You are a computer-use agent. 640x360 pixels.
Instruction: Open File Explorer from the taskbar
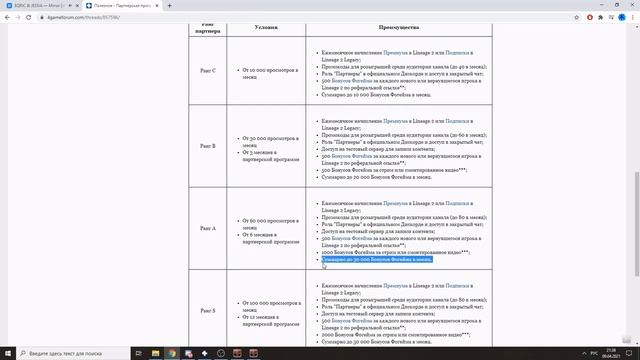[155, 353]
